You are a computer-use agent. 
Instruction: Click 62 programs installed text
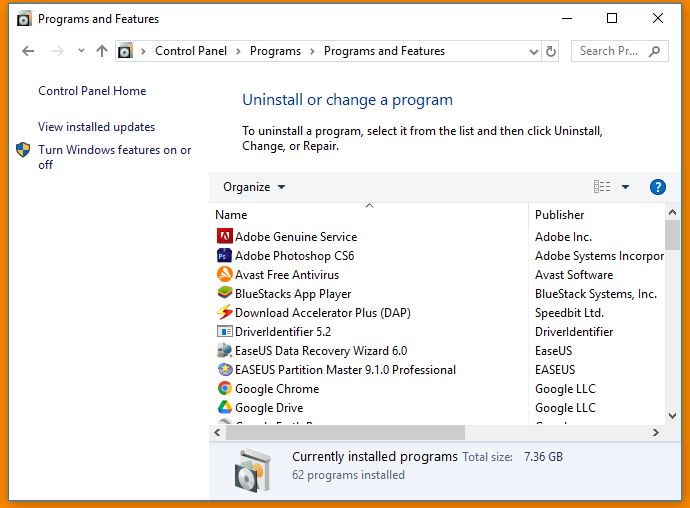[x=348, y=475]
